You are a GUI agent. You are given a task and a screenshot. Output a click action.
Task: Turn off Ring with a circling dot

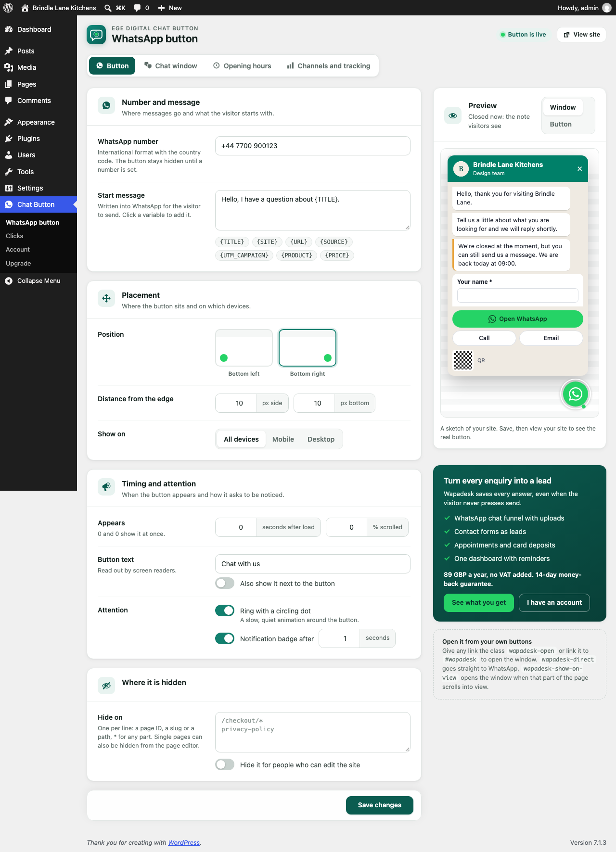225,610
